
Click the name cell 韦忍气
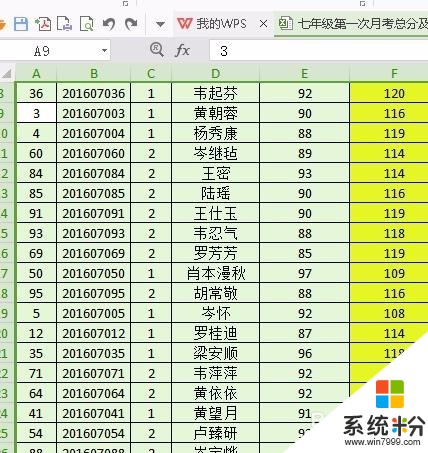[215, 233]
